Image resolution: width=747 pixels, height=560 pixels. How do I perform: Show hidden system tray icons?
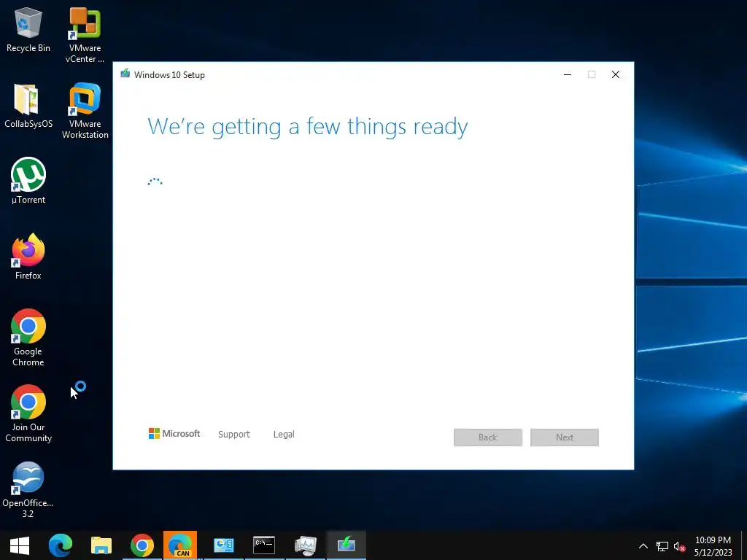643,546
